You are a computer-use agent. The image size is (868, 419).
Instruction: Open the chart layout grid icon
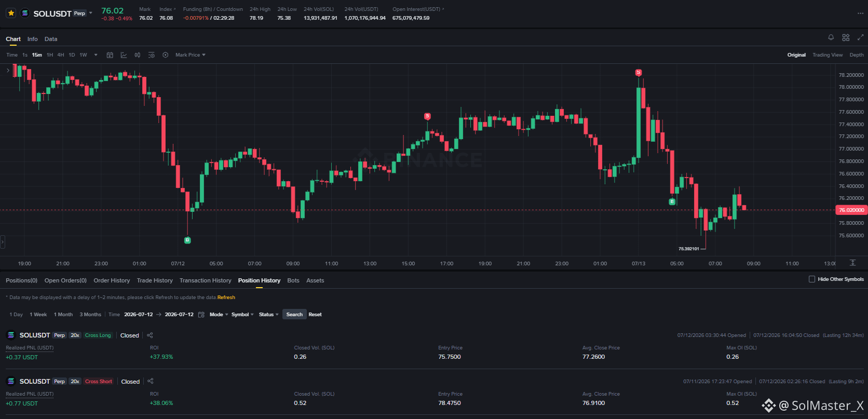pos(846,37)
